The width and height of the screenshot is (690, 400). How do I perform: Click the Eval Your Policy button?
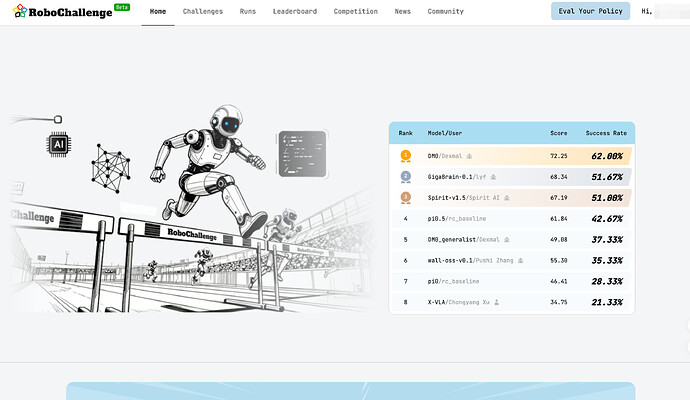[591, 11]
